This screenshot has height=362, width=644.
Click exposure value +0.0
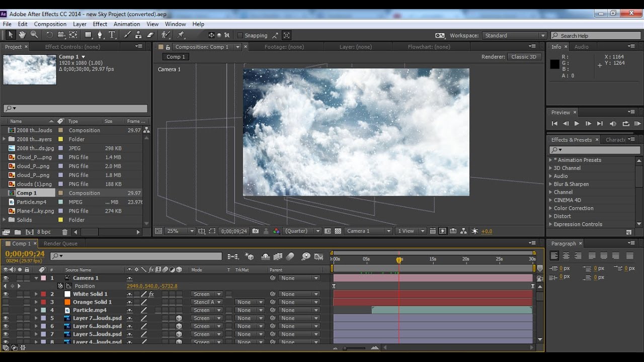pyautogui.click(x=487, y=231)
